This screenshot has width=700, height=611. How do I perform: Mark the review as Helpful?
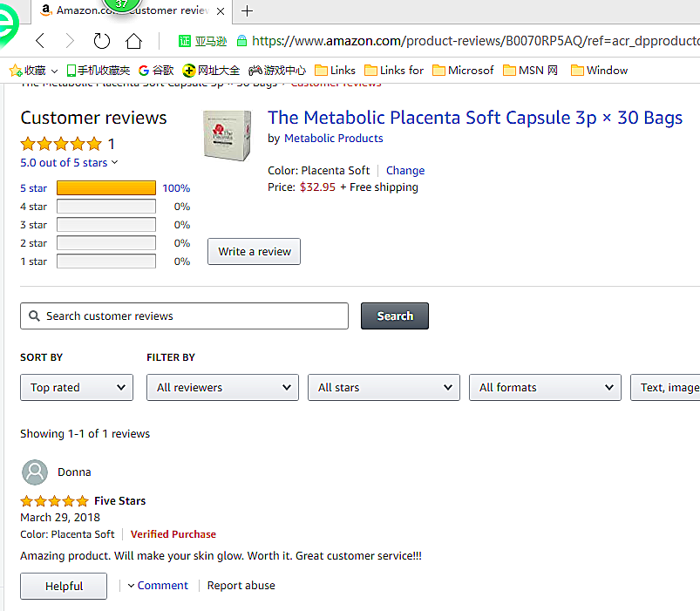coord(64,587)
